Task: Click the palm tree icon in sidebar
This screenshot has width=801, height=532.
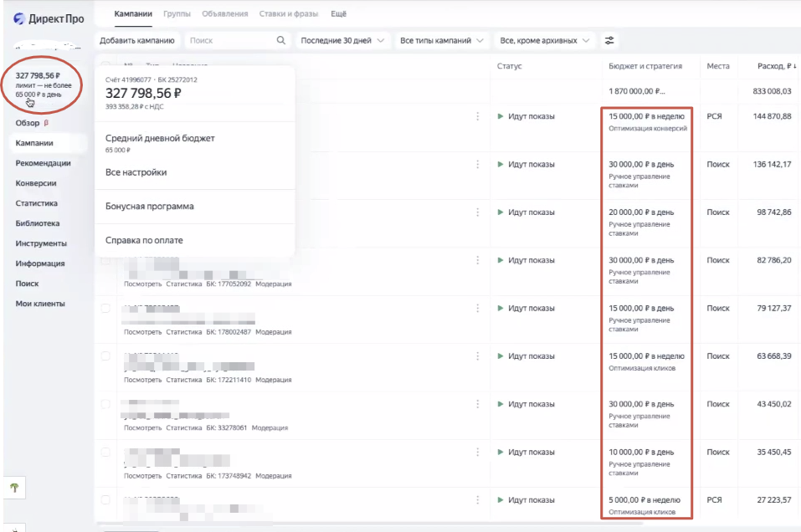Action: point(14,488)
